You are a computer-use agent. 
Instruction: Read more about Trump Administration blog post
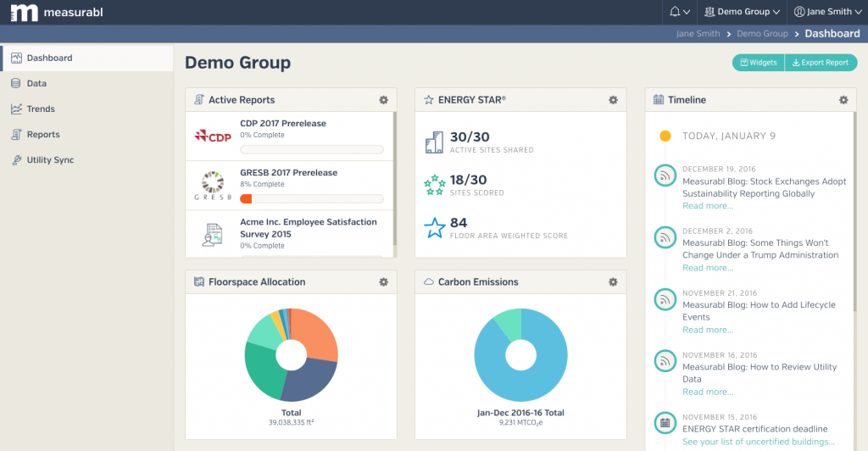[x=708, y=268]
